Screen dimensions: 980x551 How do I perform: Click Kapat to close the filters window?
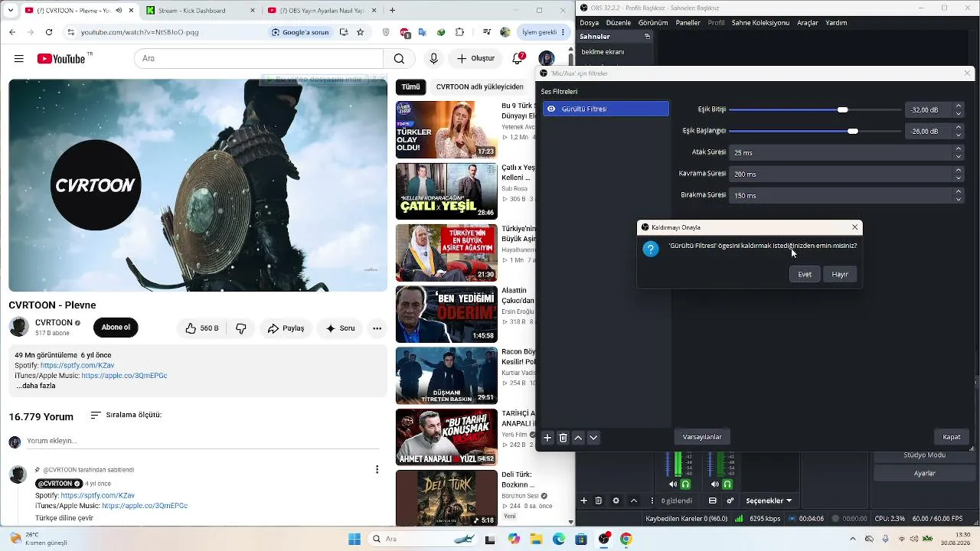(x=952, y=437)
